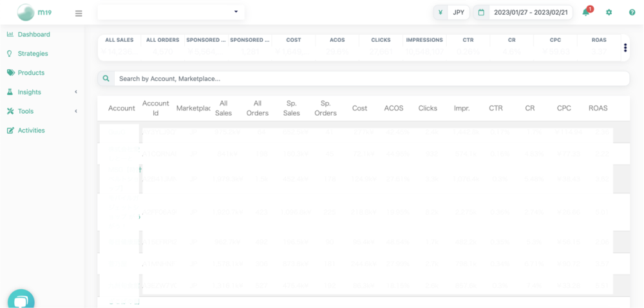Click the Search by Account, Marketplace field

tap(371, 78)
